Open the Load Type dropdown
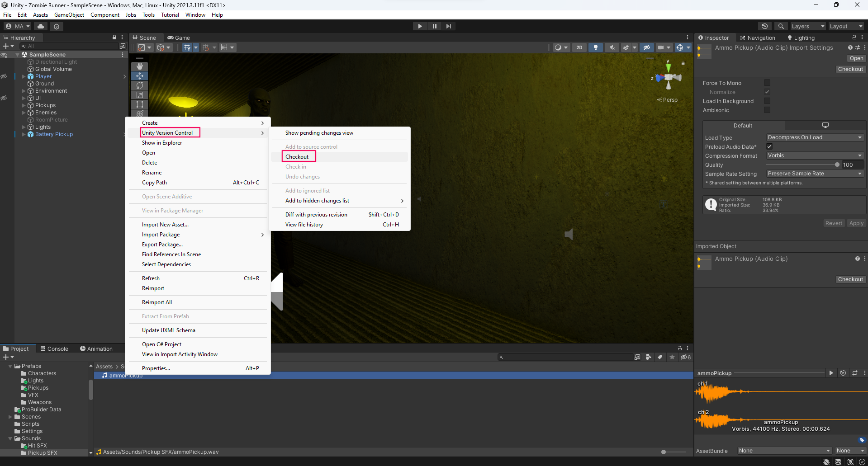This screenshot has height=466, width=868. click(x=815, y=137)
